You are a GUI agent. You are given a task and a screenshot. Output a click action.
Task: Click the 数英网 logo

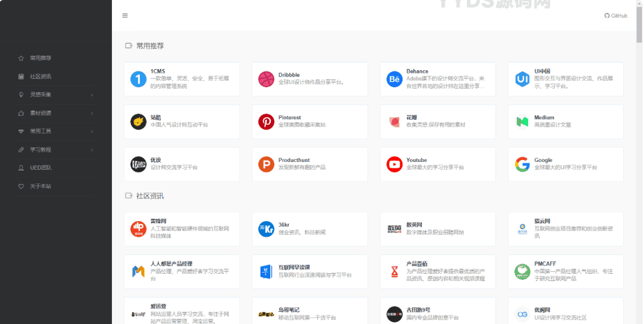tap(395, 229)
